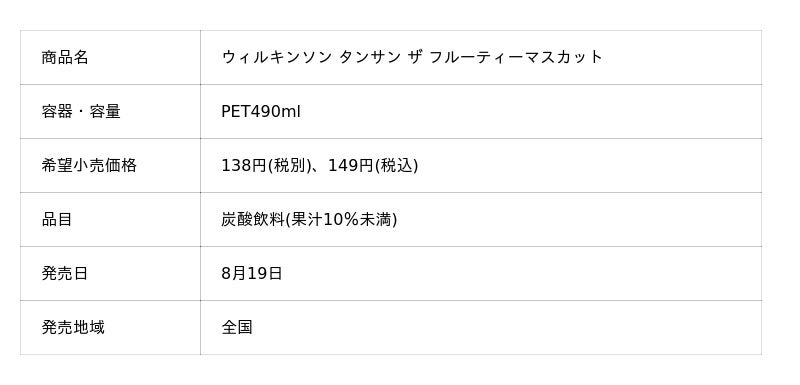Click the word フルーティーマスカット in product name

pyautogui.click(x=516, y=57)
